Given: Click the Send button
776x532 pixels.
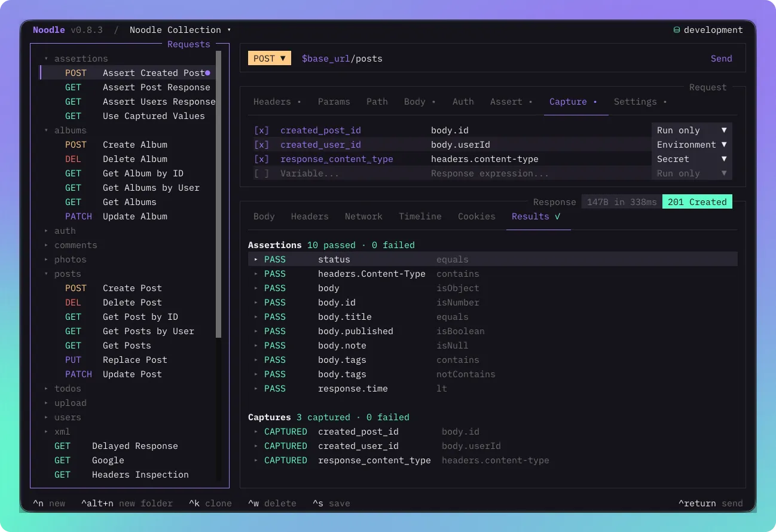Looking at the screenshot, I should click(x=721, y=59).
